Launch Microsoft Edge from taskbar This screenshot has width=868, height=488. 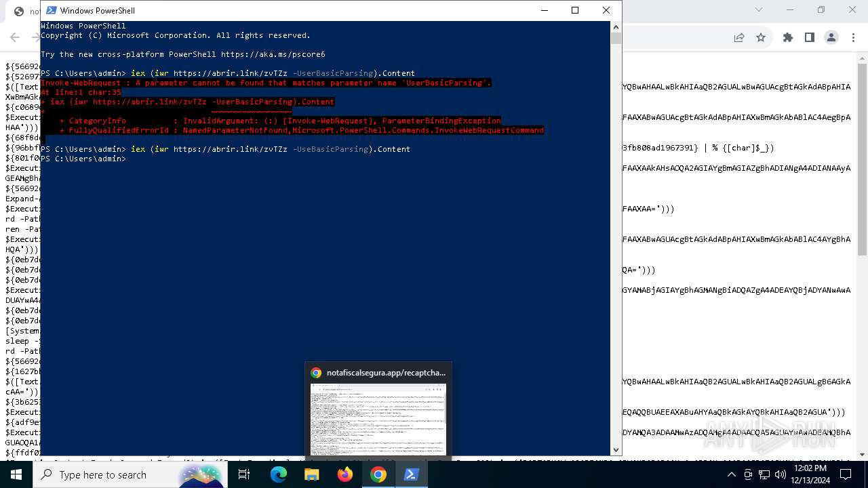279,474
